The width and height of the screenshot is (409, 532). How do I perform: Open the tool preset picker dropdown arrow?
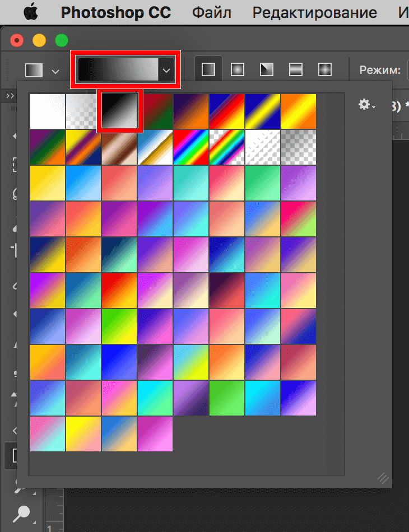click(x=55, y=71)
